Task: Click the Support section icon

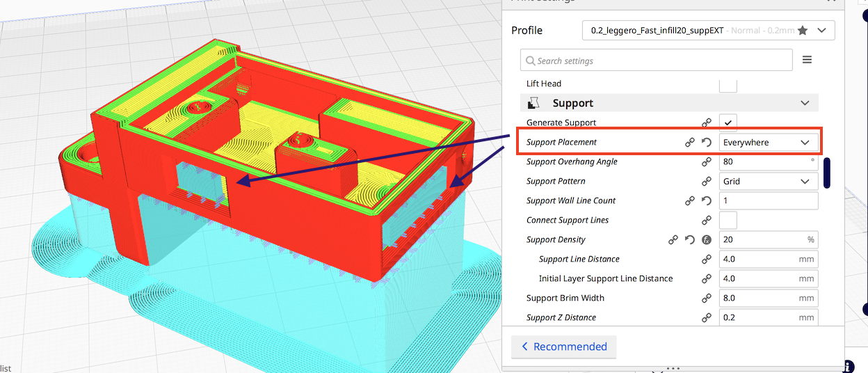Action: coord(534,103)
